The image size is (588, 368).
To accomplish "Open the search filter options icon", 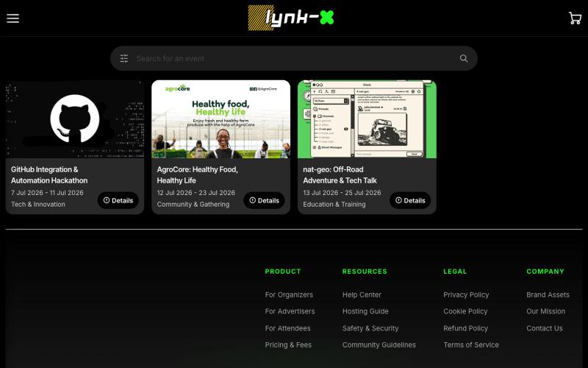I will [124, 58].
